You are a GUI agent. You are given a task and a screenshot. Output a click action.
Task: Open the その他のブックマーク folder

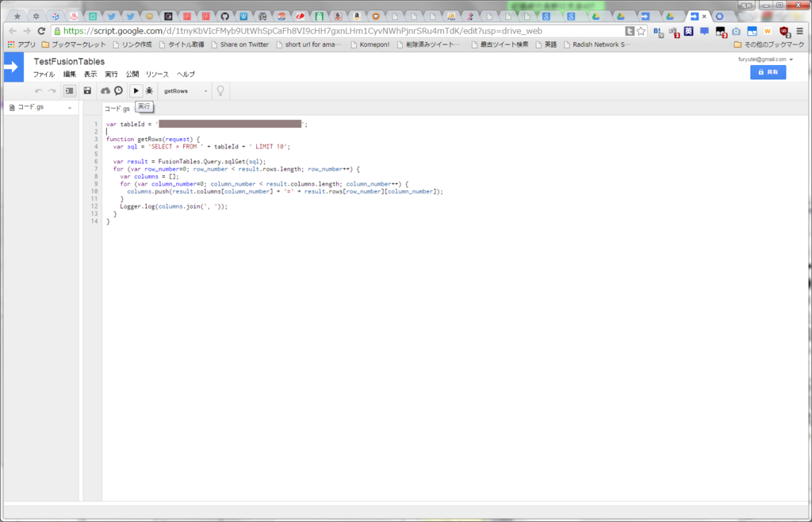click(x=769, y=44)
